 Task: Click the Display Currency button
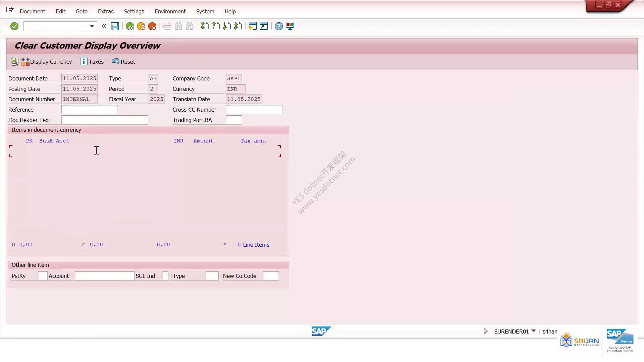(x=47, y=62)
